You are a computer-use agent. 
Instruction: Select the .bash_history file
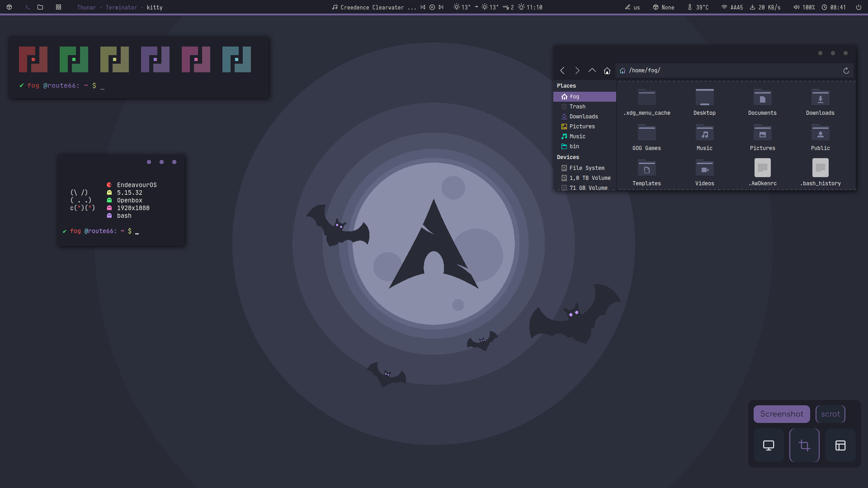coord(821,173)
